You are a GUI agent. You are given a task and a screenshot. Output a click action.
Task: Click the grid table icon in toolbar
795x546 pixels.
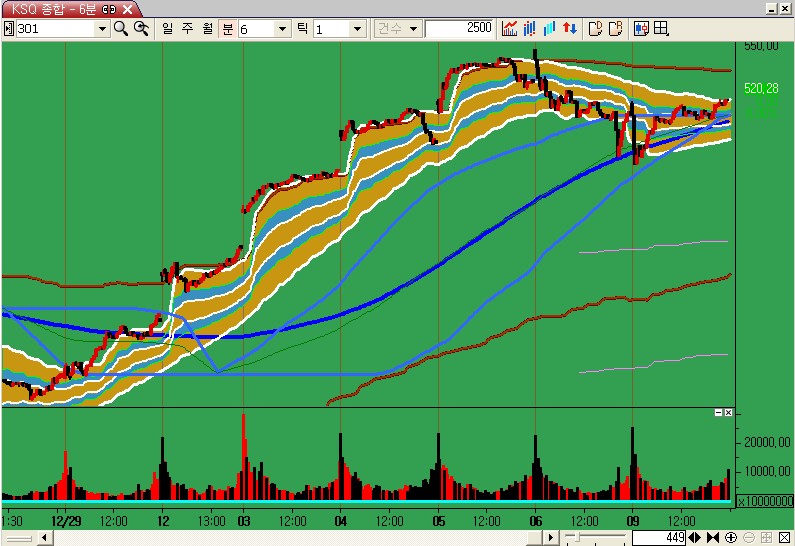661,28
